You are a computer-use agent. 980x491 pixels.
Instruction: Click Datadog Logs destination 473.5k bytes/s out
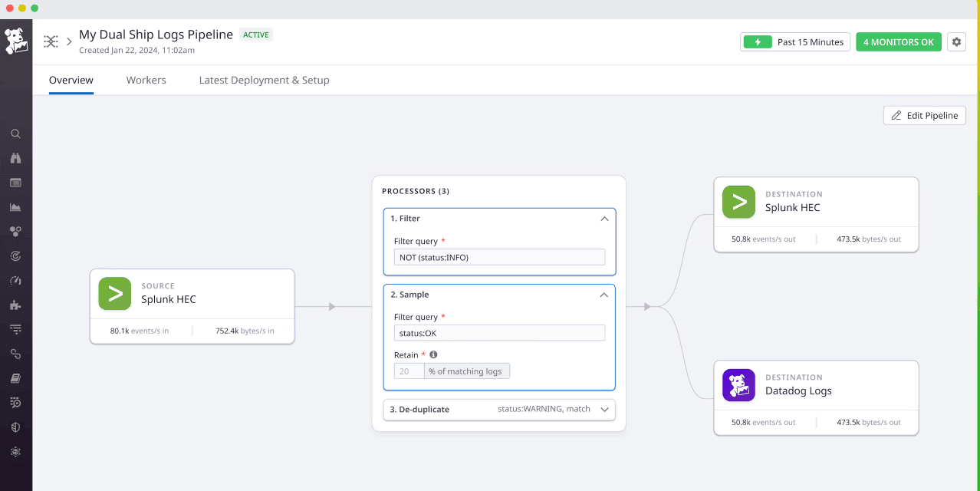pyautogui.click(x=869, y=423)
